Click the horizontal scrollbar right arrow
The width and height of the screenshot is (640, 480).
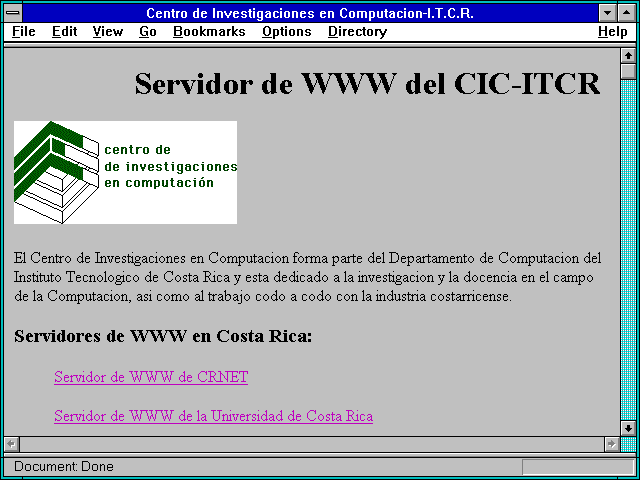[x=611, y=444]
